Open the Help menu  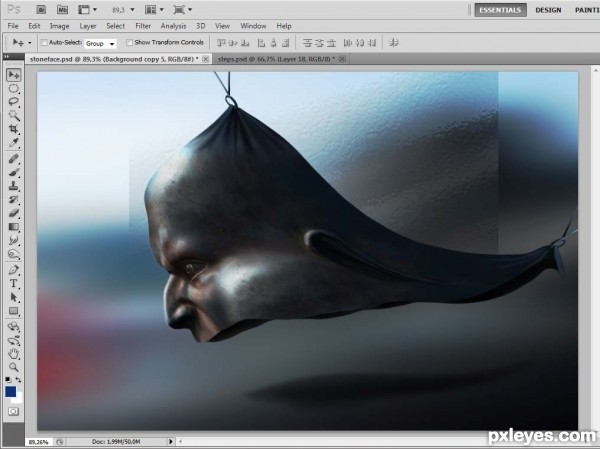(284, 26)
